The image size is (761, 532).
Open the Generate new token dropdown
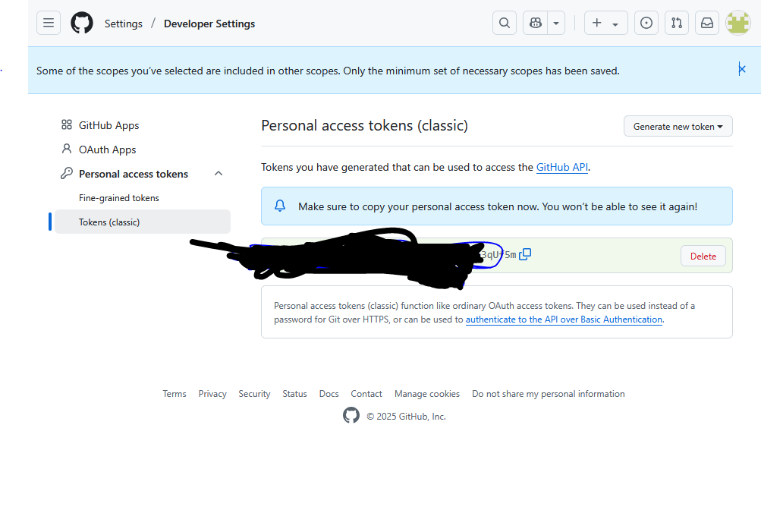tap(678, 127)
